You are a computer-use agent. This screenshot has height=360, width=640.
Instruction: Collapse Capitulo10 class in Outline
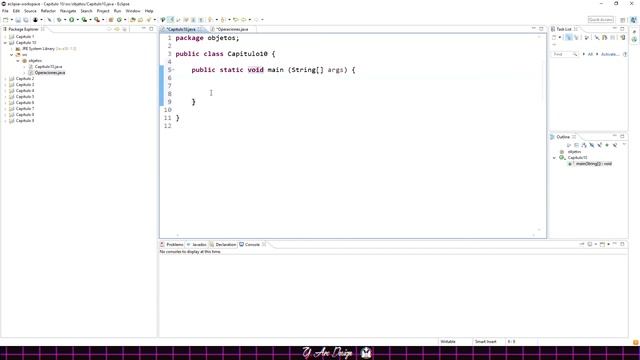tap(554, 158)
